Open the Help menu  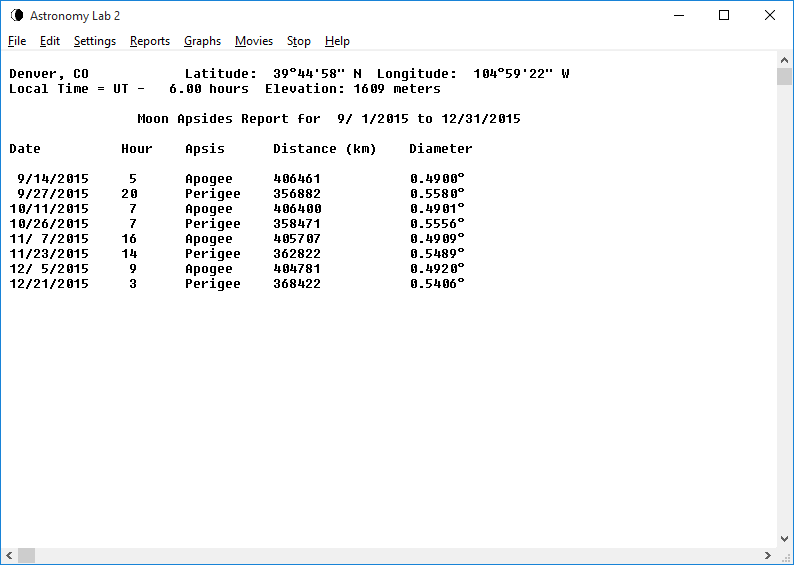pyautogui.click(x=337, y=41)
